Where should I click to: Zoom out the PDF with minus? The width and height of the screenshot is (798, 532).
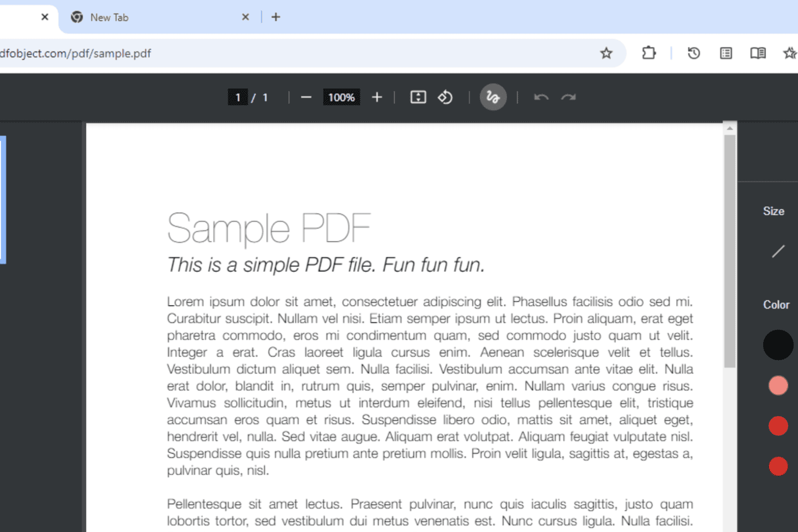pyautogui.click(x=306, y=97)
